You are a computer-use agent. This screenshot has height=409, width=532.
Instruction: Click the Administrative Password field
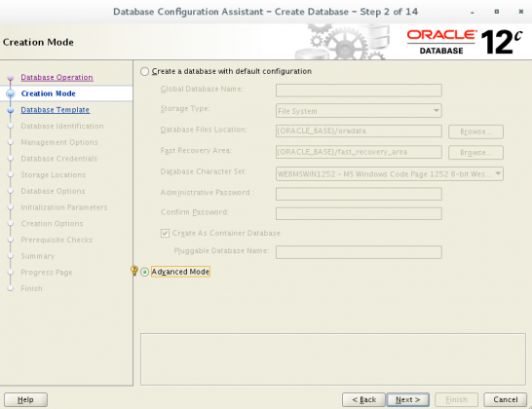[x=359, y=194]
